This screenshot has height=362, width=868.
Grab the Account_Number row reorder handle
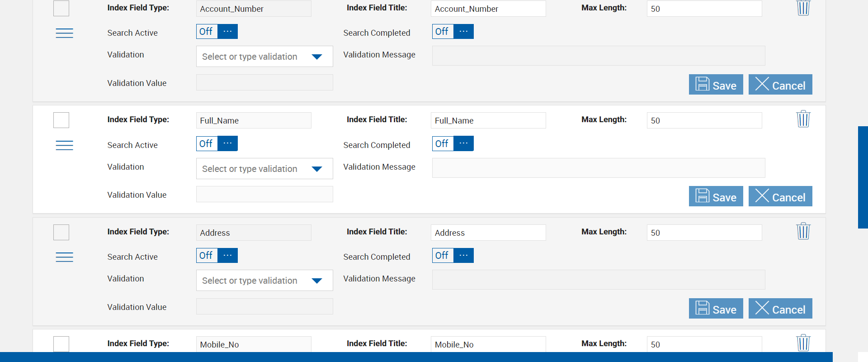[64, 33]
